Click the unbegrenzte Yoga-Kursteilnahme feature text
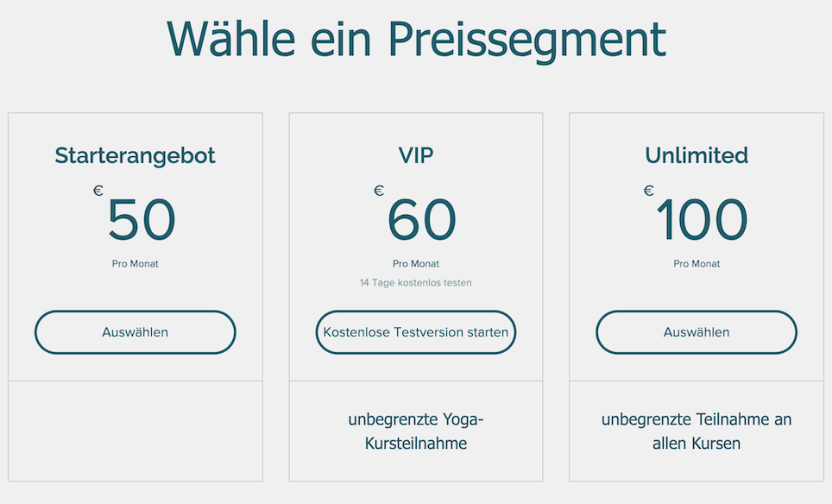 [x=416, y=432]
